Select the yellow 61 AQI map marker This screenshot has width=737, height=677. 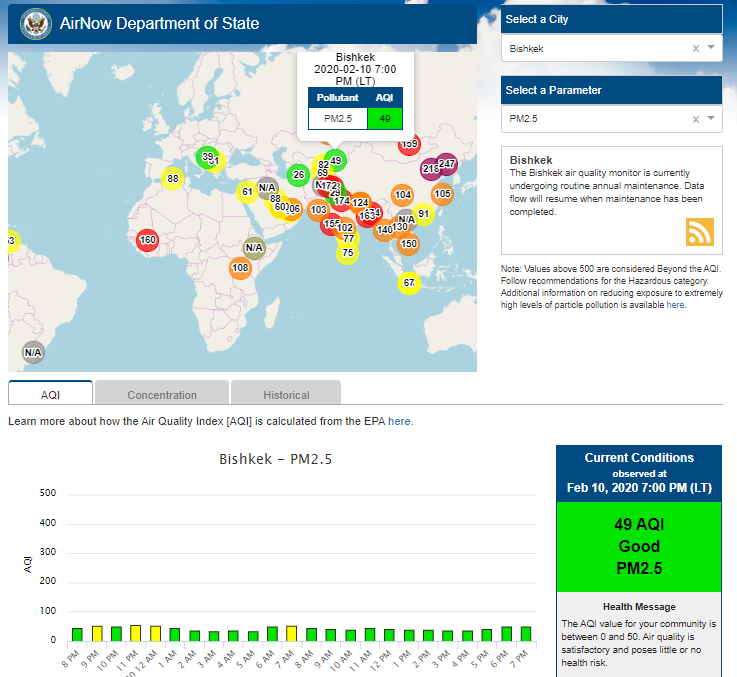(x=248, y=192)
